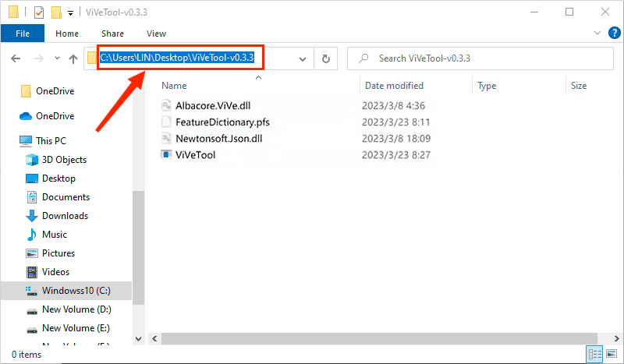
Task: Open 3D Objects in the navigation pane
Action: (x=64, y=160)
